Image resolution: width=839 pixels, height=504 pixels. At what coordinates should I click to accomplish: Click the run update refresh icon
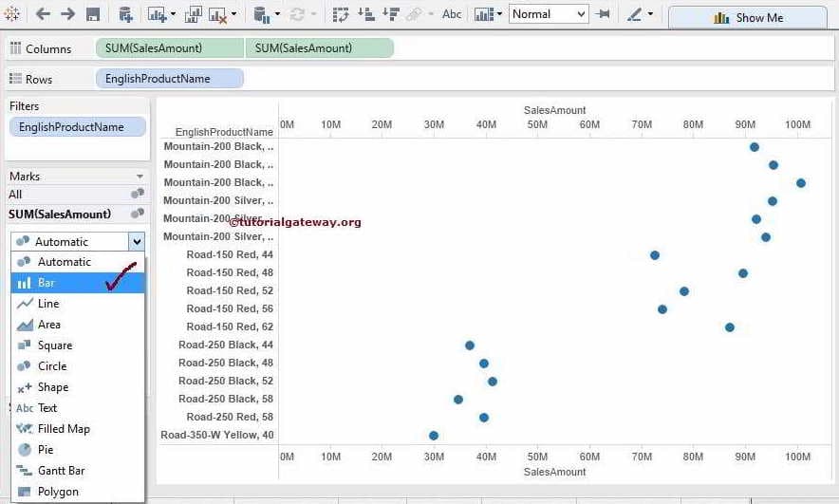(297, 14)
